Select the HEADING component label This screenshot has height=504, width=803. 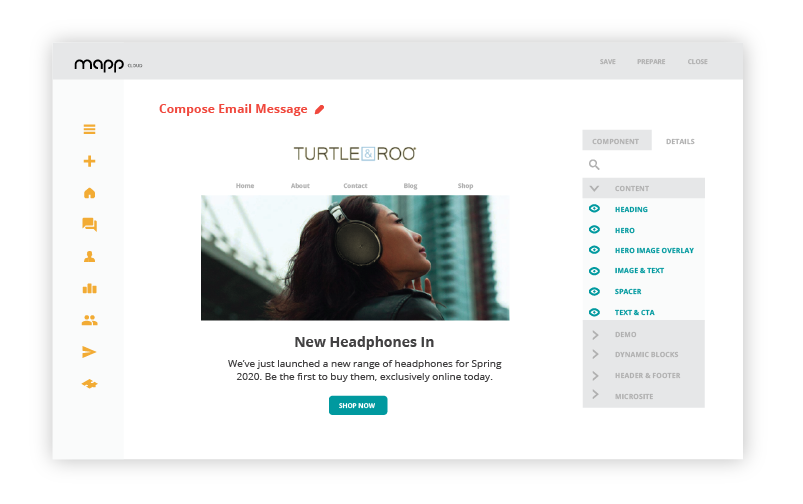pyautogui.click(x=631, y=209)
